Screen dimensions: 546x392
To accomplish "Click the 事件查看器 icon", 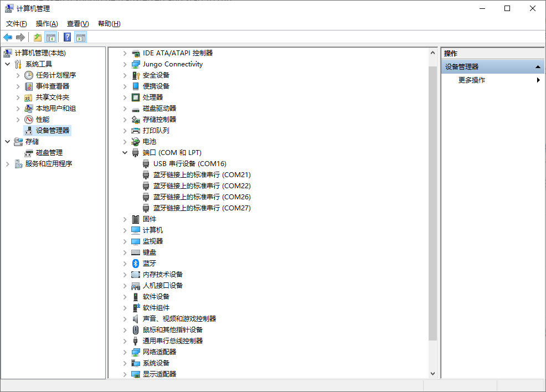I will [29, 86].
